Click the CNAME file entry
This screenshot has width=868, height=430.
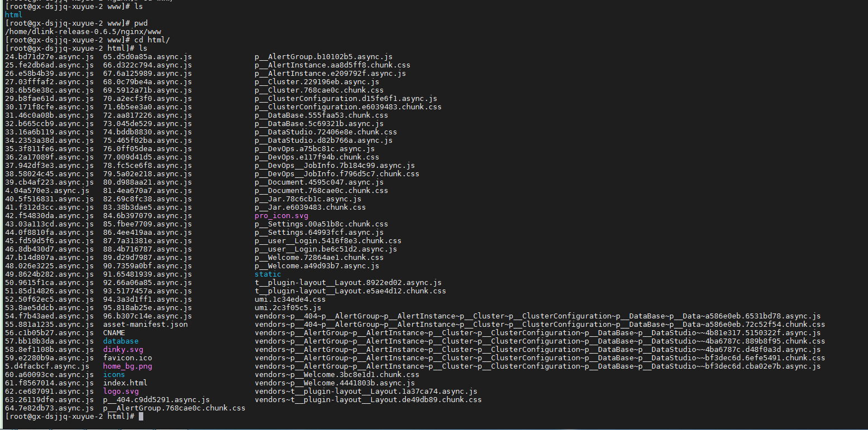pyautogui.click(x=114, y=333)
